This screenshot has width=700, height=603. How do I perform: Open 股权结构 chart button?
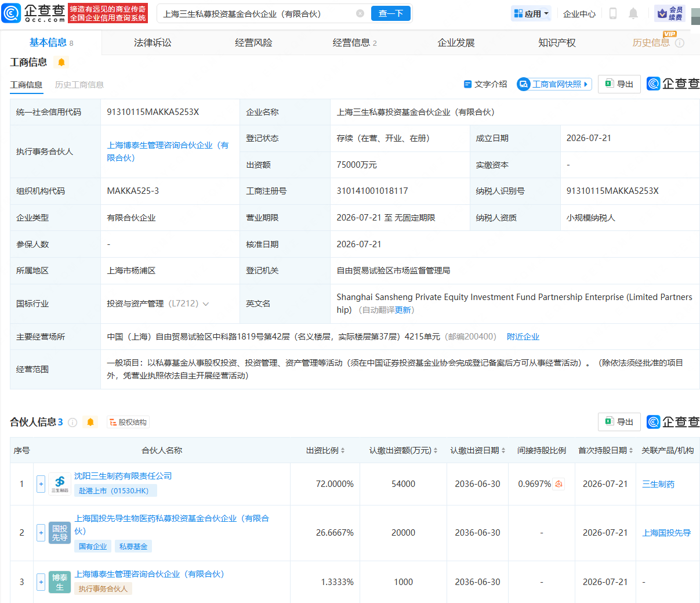click(128, 423)
